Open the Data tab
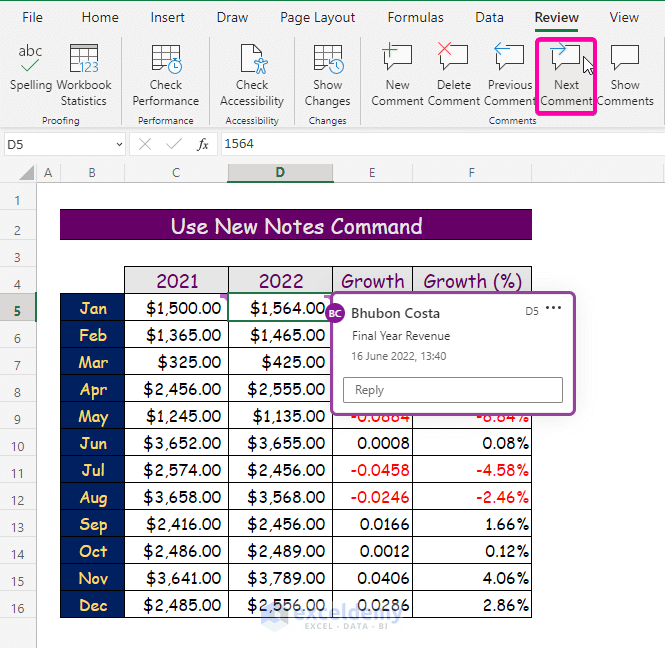665x648 pixels. [489, 17]
